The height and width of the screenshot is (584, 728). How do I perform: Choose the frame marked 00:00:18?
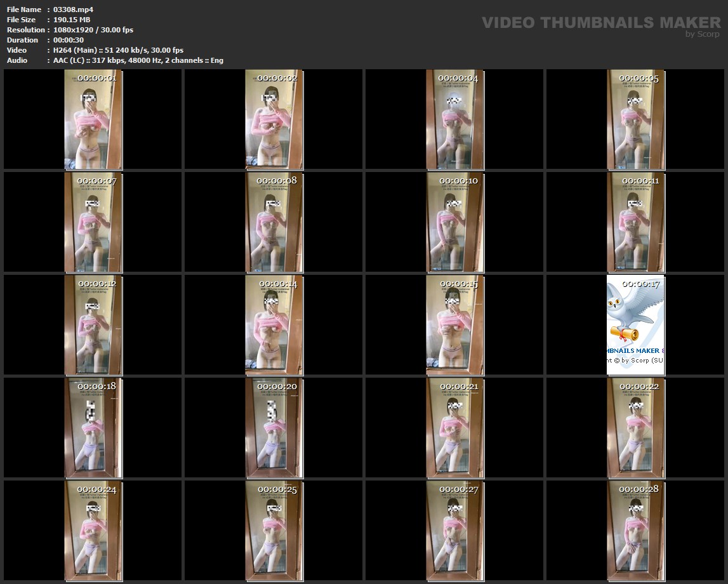(93, 428)
